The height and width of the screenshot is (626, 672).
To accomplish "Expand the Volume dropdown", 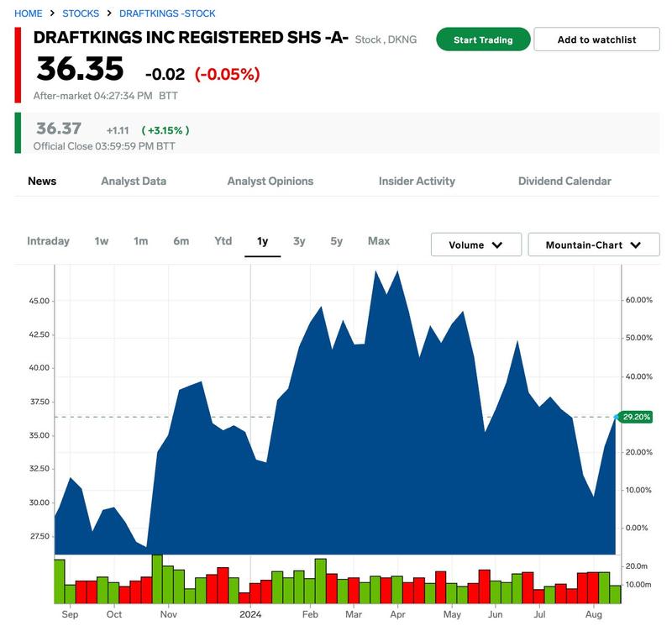I will click(475, 245).
